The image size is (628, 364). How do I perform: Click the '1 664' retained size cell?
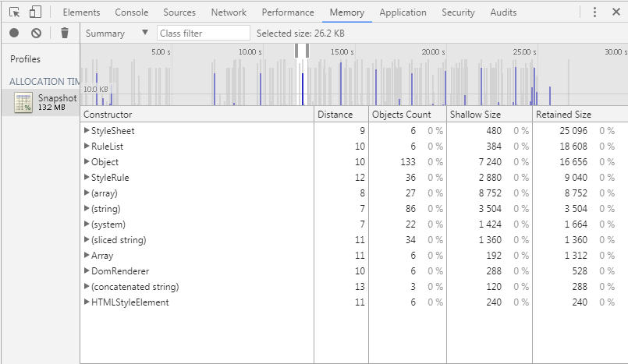click(576, 224)
